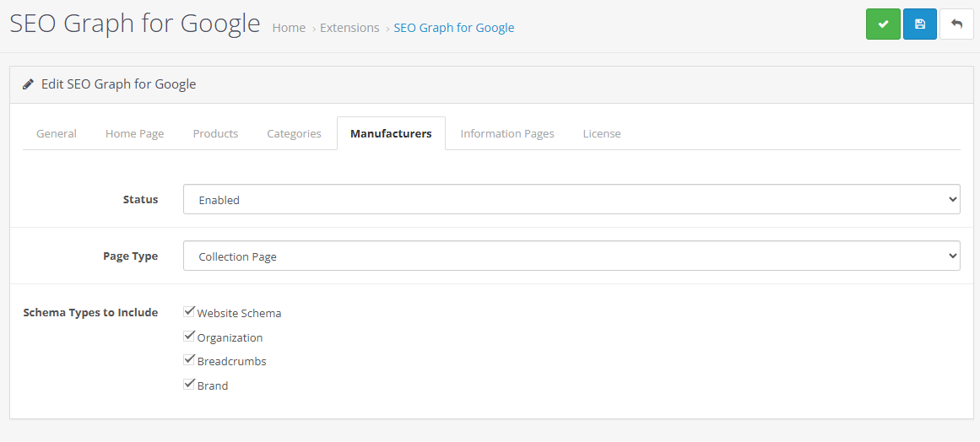Select the Manufacturers tab

(x=391, y=133)
